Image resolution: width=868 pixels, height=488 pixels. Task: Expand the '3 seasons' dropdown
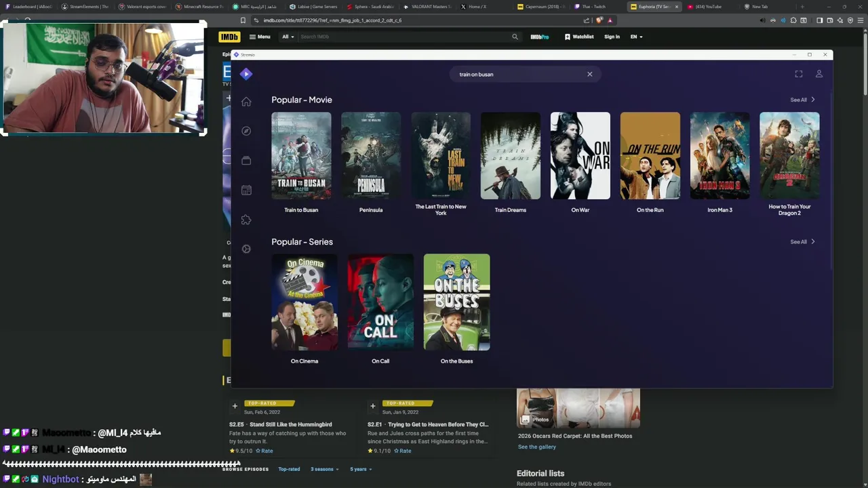point(324,469)
